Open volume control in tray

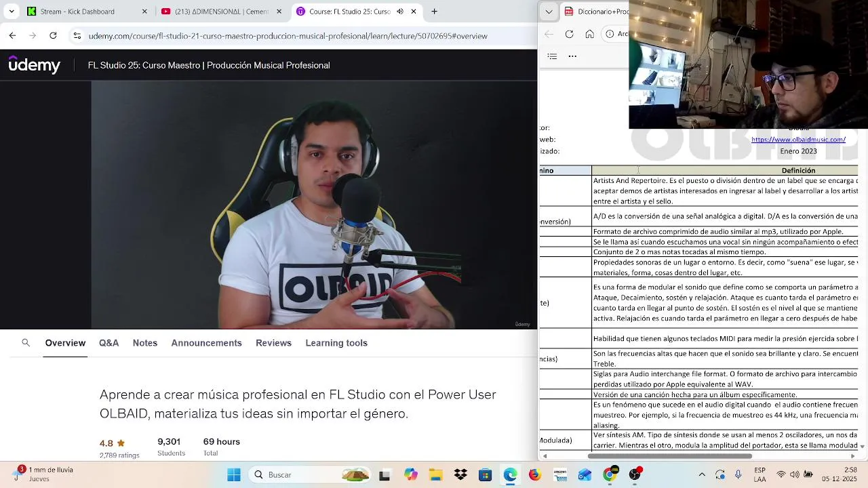pos(794,475)
